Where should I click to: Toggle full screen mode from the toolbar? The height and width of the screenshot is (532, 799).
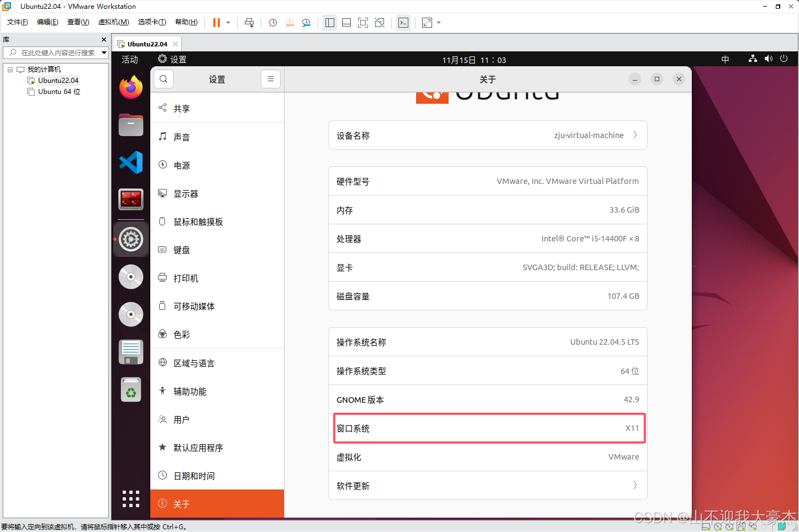coord(363,23)
